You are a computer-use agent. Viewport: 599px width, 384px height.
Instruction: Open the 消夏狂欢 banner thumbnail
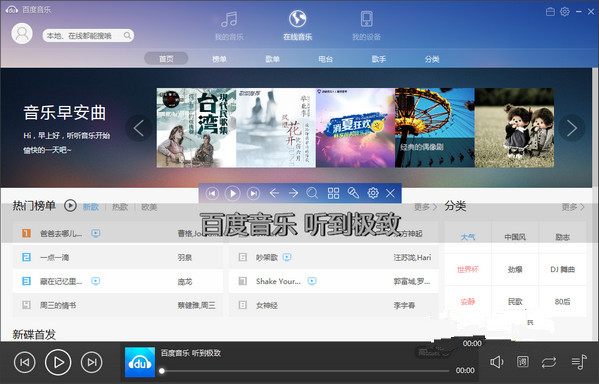[x=355, y=128]
